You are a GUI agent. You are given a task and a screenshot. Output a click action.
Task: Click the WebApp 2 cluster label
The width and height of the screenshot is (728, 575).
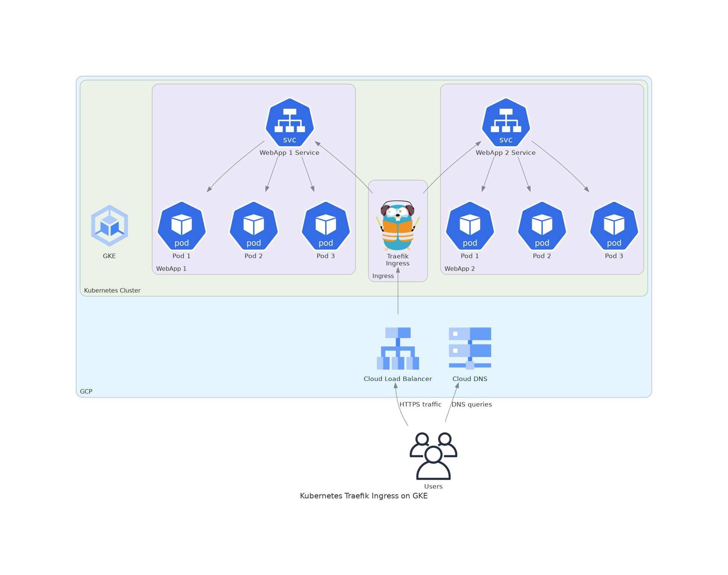pyautogui.click(x=459, y=268)
